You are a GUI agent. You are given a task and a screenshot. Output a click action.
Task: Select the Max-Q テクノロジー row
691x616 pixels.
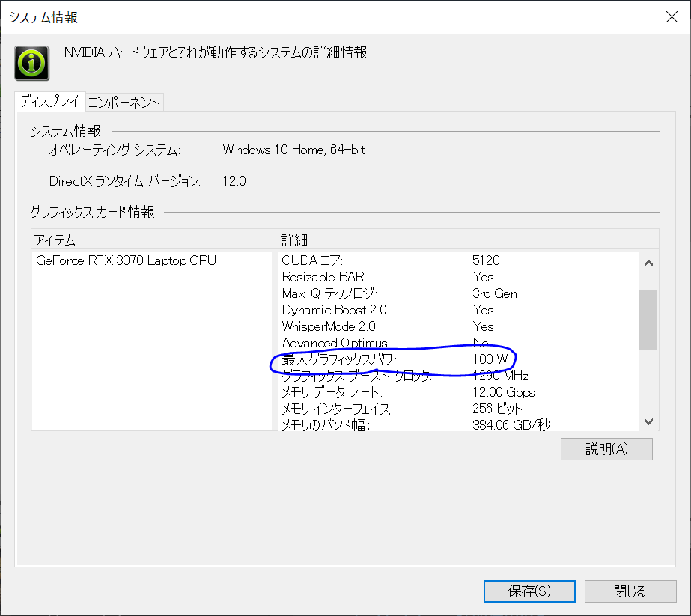458,293
